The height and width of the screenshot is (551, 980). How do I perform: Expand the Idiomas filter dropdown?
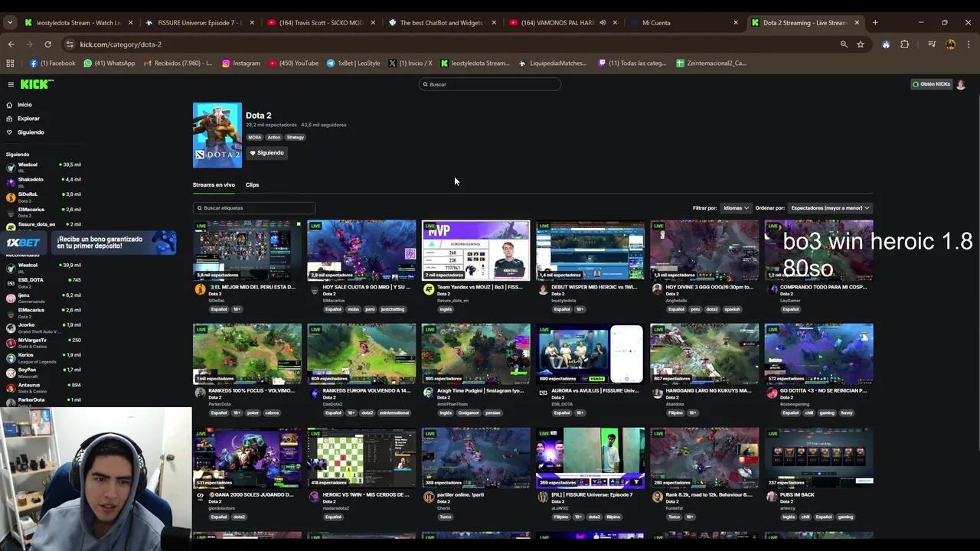[x=735, y=208]
